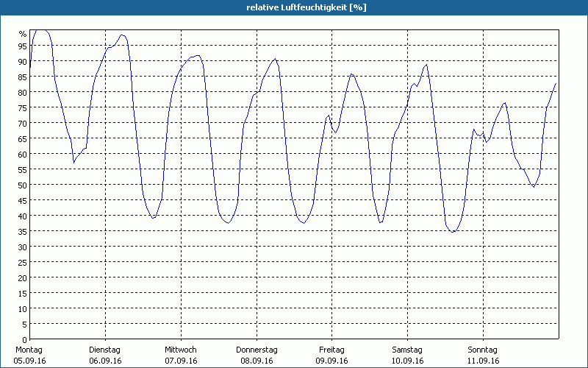This screenshot has height=368, width=588.
Task: Click the 0 value on y-axis
Action: (24, 340)
